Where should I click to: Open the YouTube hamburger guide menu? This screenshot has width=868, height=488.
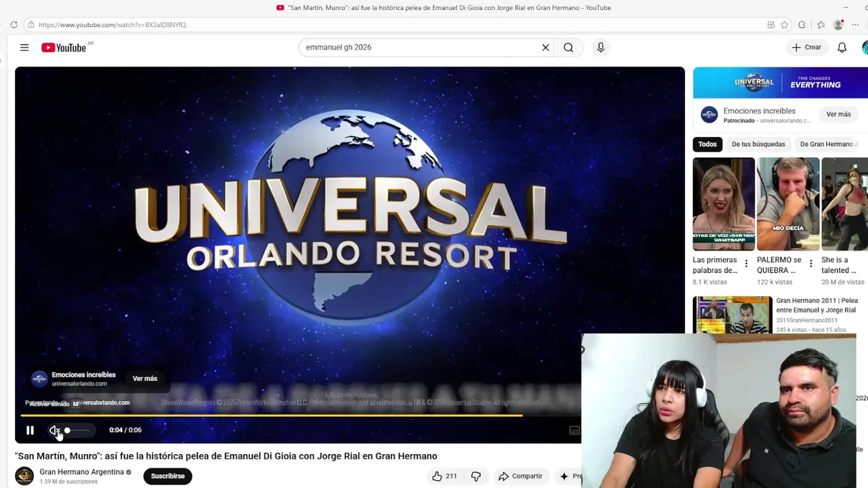pos(24,47)
